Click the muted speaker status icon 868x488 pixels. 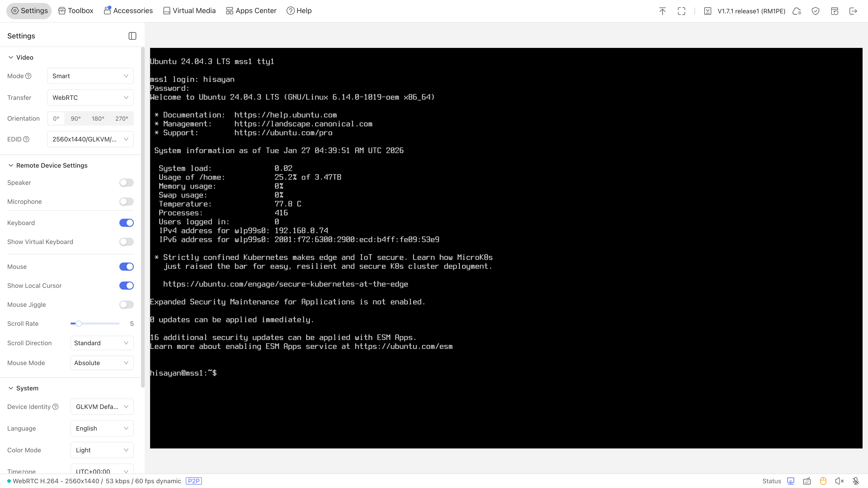coord(839,481)
